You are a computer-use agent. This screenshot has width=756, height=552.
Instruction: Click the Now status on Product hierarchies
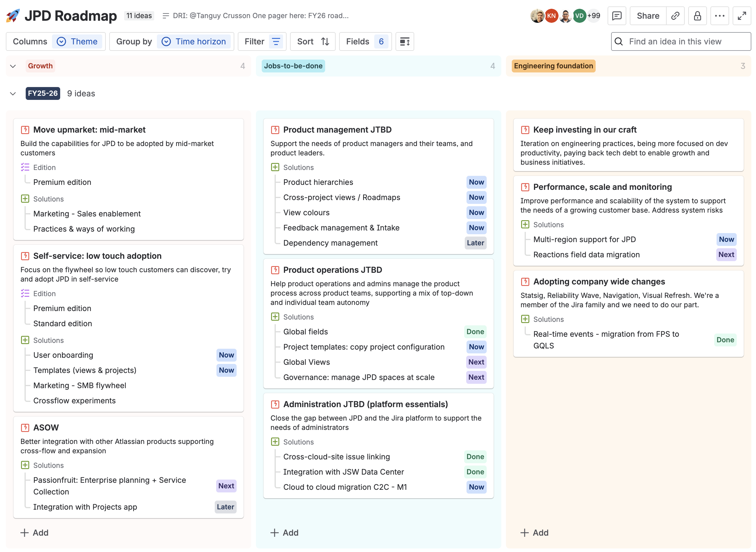476,182
